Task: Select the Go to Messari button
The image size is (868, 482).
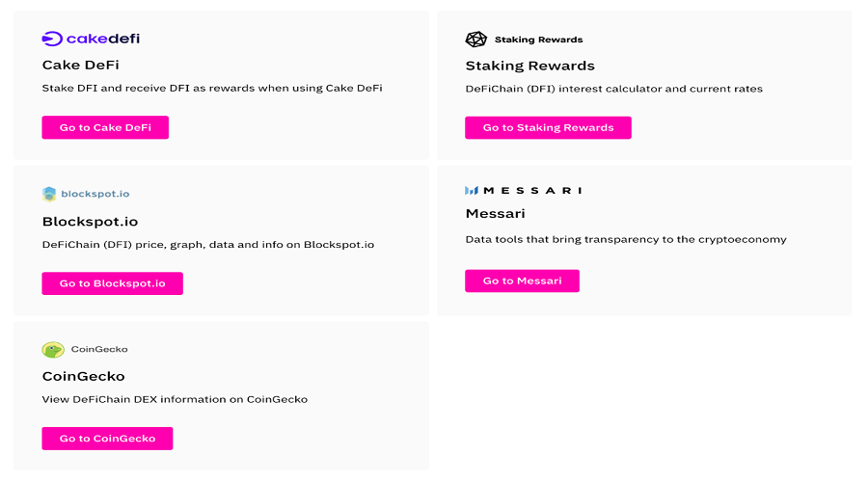Action: coord(522,281)
